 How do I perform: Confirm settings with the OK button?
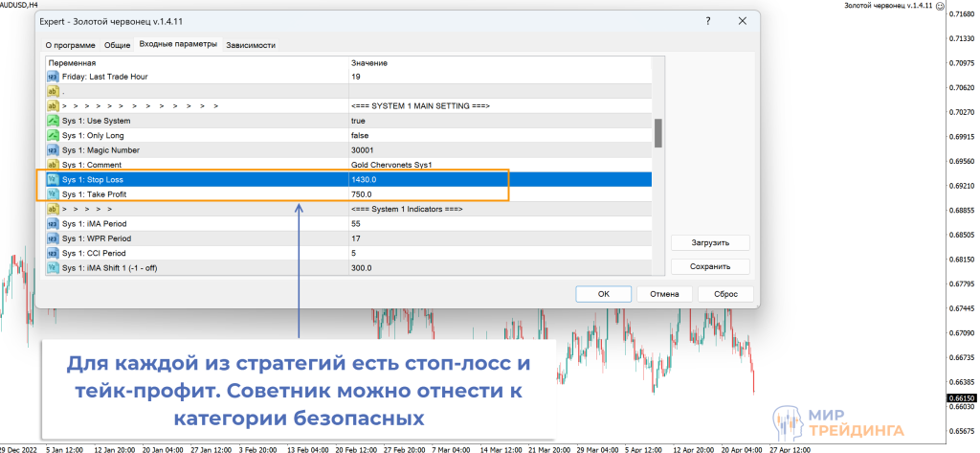pos(603,294)
